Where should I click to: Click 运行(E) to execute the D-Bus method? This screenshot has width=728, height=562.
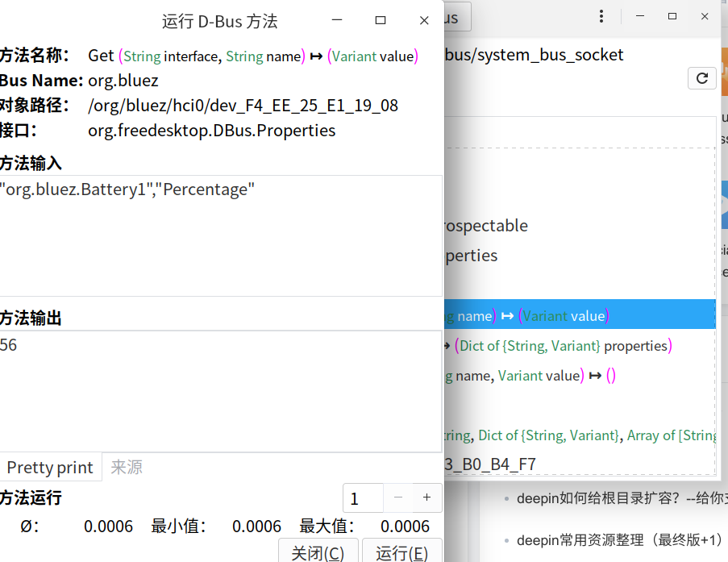pyautogui.click(x=401, y=553)
